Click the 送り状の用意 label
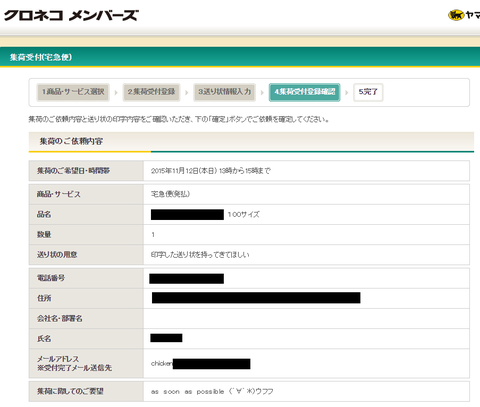 [x=57, y=255]
